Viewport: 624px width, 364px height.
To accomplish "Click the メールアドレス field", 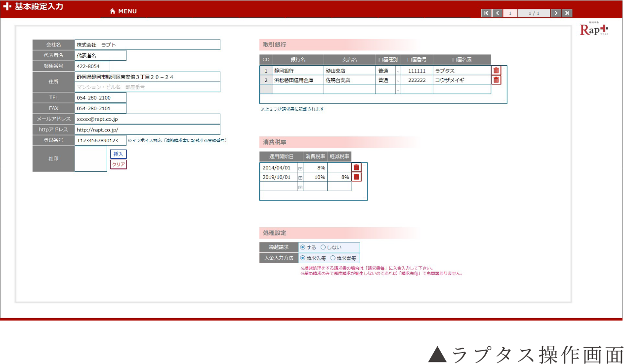I will coord(147,119).
